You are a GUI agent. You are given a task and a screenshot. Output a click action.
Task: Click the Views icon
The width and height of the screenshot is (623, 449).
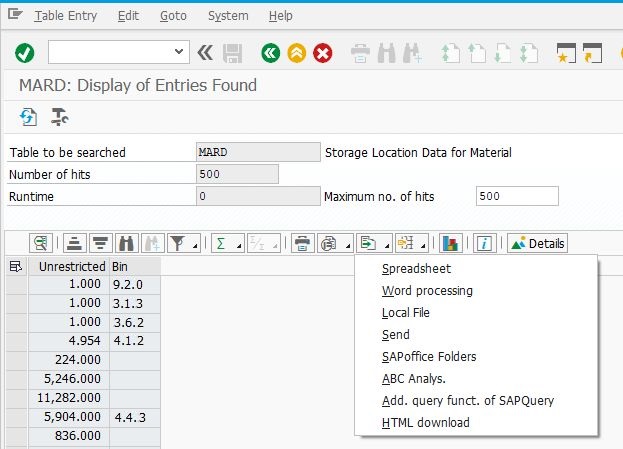tap(329, 243)
